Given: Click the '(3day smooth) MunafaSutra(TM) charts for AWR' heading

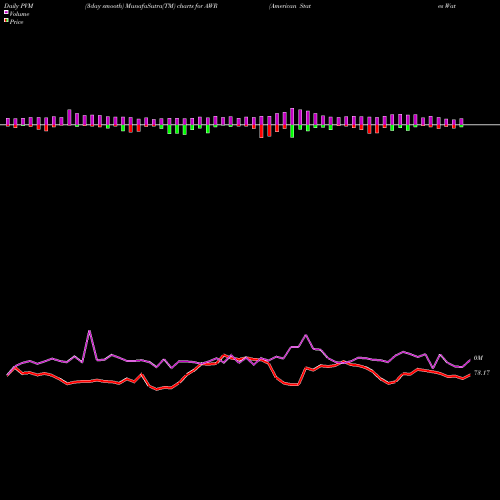Looking at the screenshot, I should (151, 6).
